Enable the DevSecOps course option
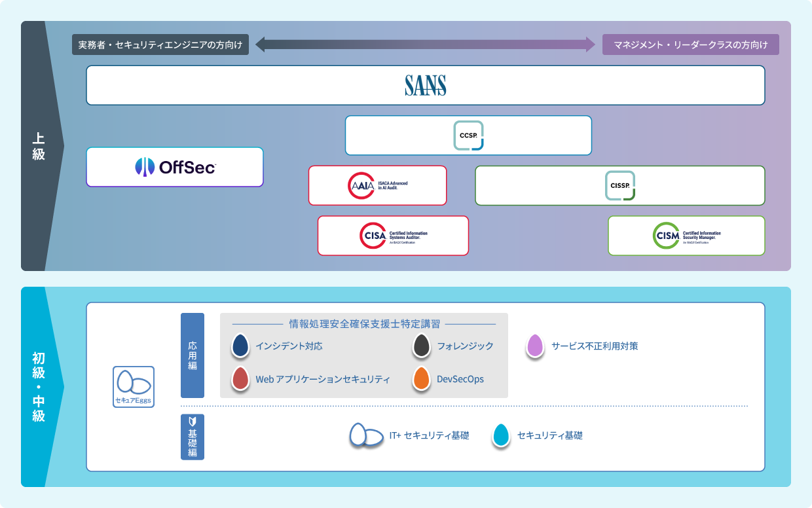 pos(420,379)
